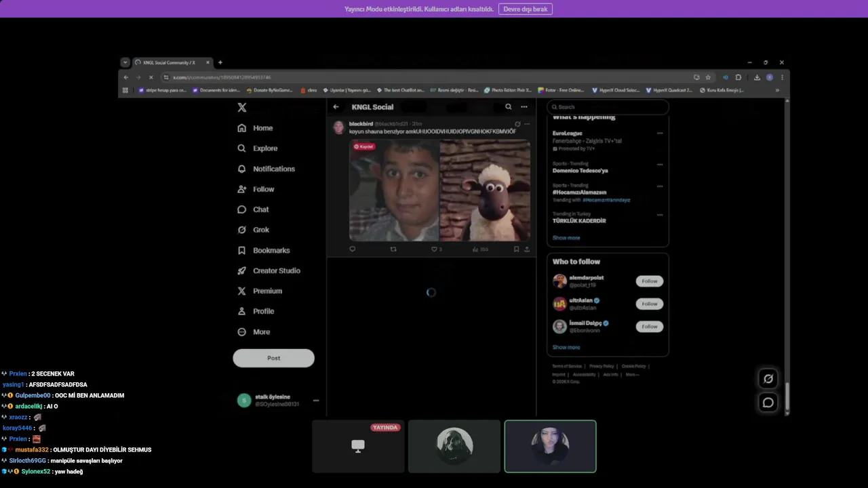The width and height of the screenshot is (868, 488).
Task: Click the X logo in the sidebar
Action: [241, 108]
